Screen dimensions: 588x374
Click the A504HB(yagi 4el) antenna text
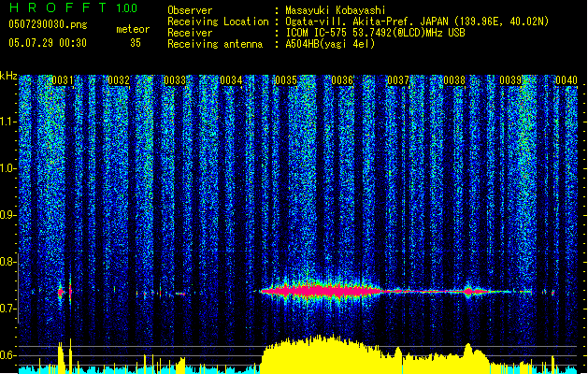330,44
